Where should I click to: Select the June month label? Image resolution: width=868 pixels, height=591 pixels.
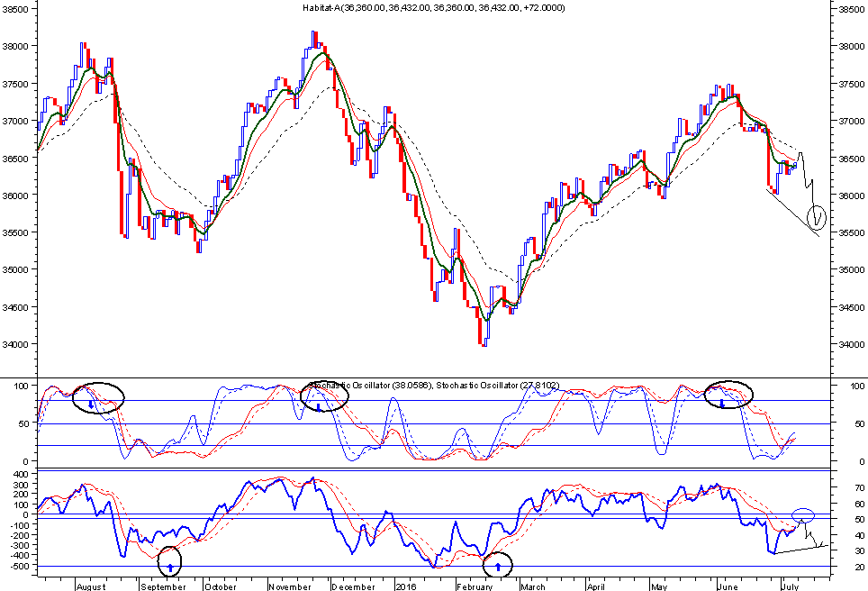[727, 586]
